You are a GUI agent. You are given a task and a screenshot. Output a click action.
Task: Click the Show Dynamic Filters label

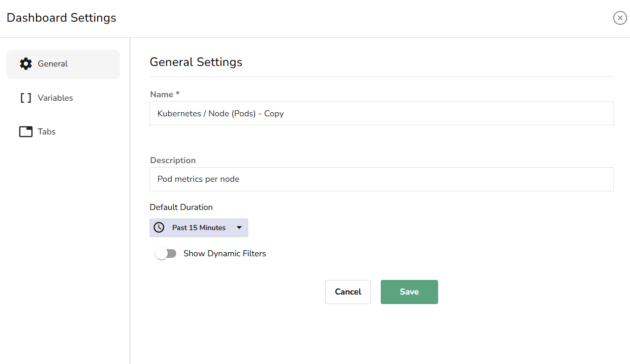[225, 253]
